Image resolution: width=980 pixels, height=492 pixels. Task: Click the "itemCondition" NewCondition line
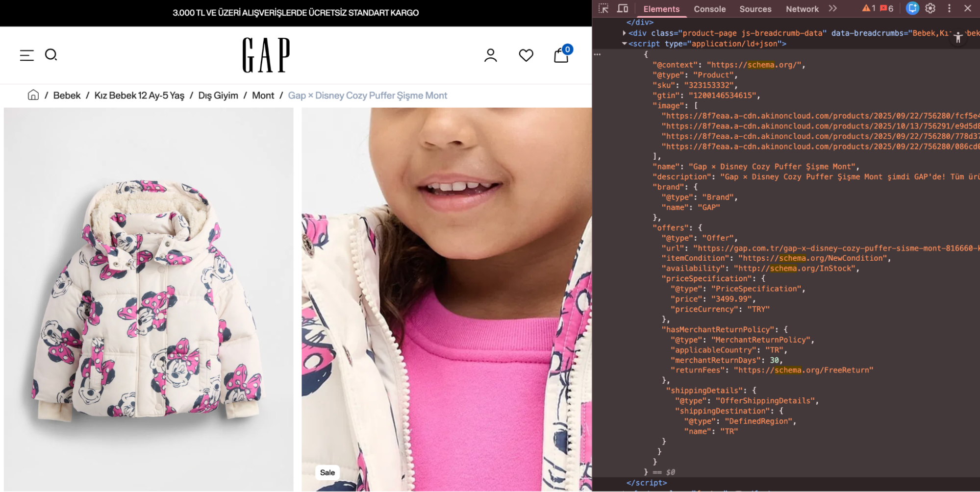click(776, 258)
